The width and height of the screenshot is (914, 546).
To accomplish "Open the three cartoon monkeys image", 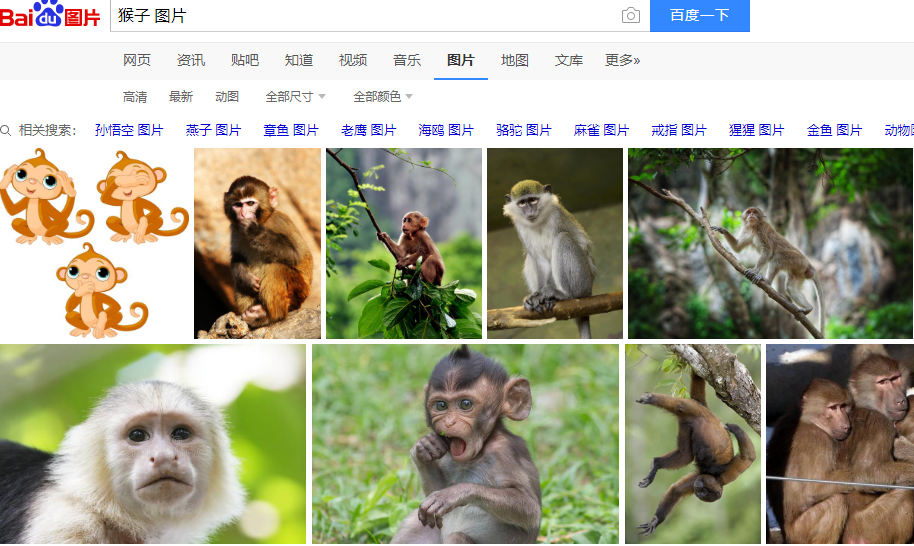I will tap(94, 244).
